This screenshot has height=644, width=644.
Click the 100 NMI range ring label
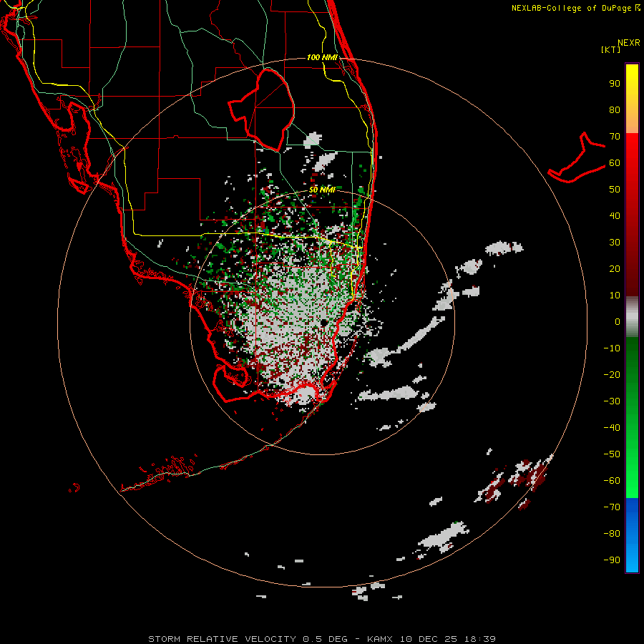tap(322, 57)
